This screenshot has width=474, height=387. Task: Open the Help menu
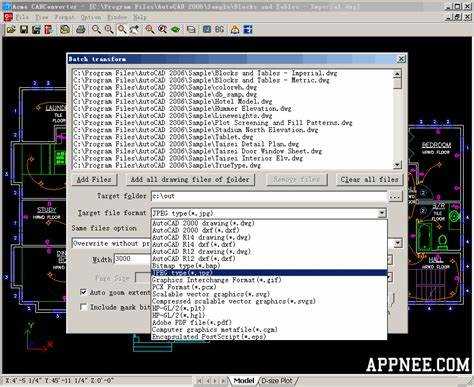point(140,17)
